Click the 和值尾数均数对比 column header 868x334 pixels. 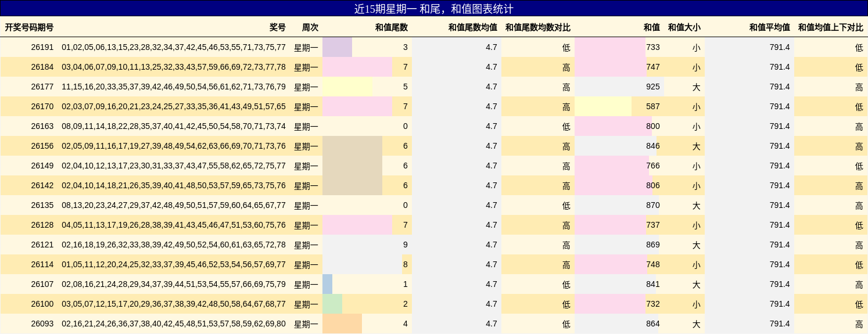(538, 27)
